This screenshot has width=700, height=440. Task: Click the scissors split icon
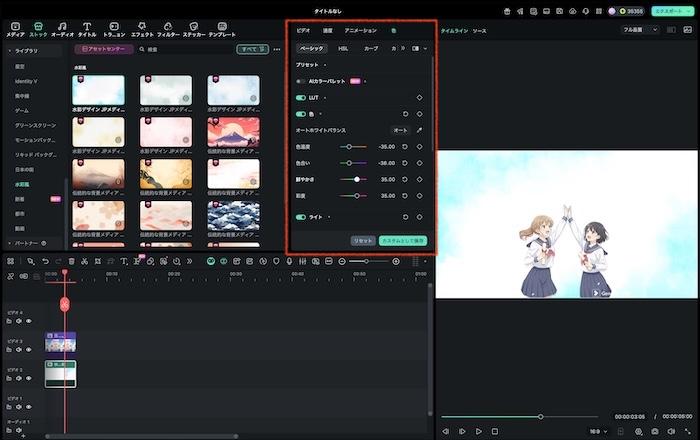[x=84, y=262]
